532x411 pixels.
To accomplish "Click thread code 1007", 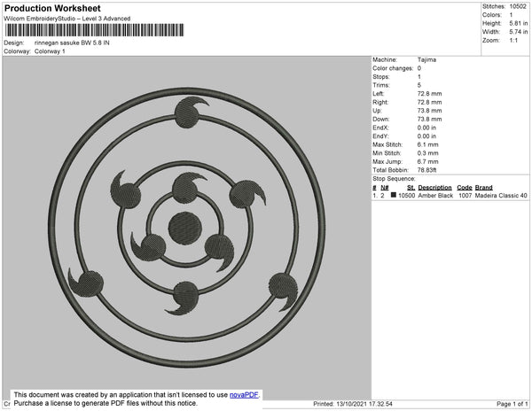I will [x=465, y=196].
